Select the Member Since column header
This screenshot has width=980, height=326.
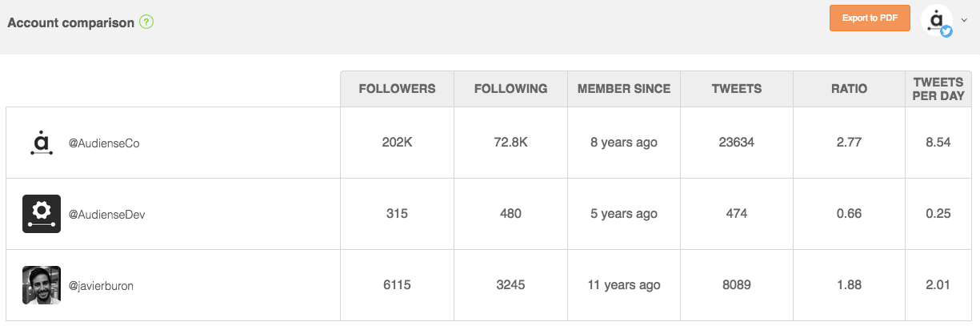coord(624,89)
